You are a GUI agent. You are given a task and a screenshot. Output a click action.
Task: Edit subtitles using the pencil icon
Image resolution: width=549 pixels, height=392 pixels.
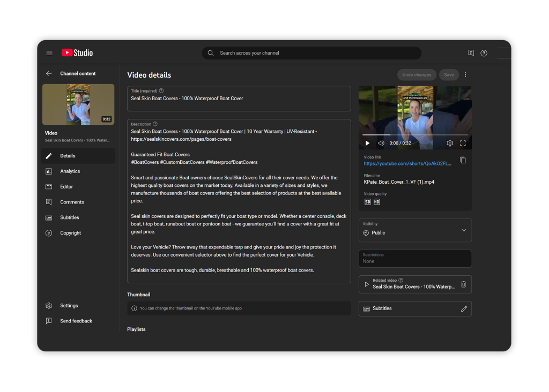click(464, 308)
